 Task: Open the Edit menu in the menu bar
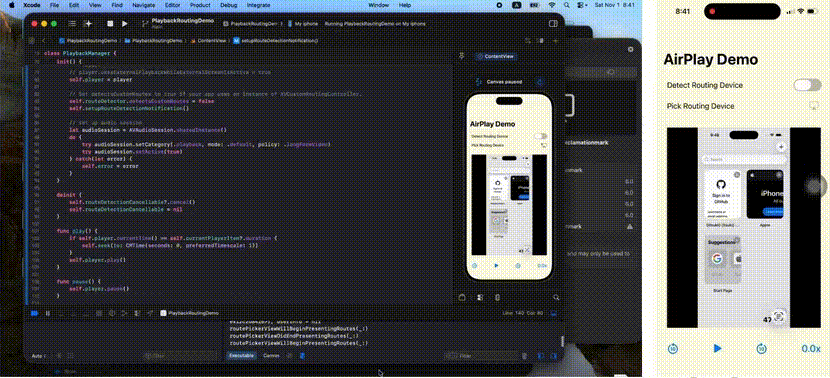pyautogui.click(x=74, y=5)
